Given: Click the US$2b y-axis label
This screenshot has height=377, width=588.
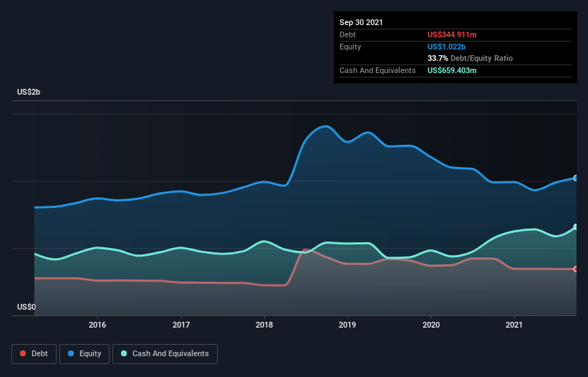Looking at the screenshot, I should coord(29,92).
